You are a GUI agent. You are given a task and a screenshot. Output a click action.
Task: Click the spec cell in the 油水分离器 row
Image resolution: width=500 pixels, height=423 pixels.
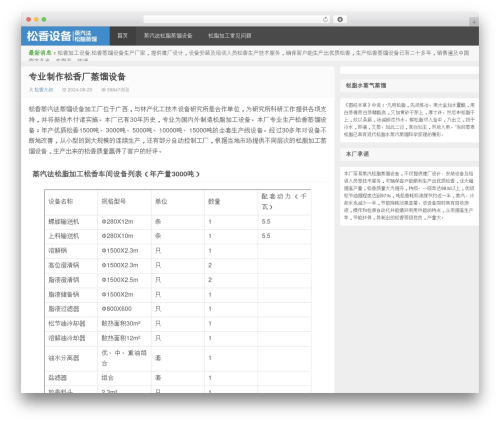click(x=124, y=358)
